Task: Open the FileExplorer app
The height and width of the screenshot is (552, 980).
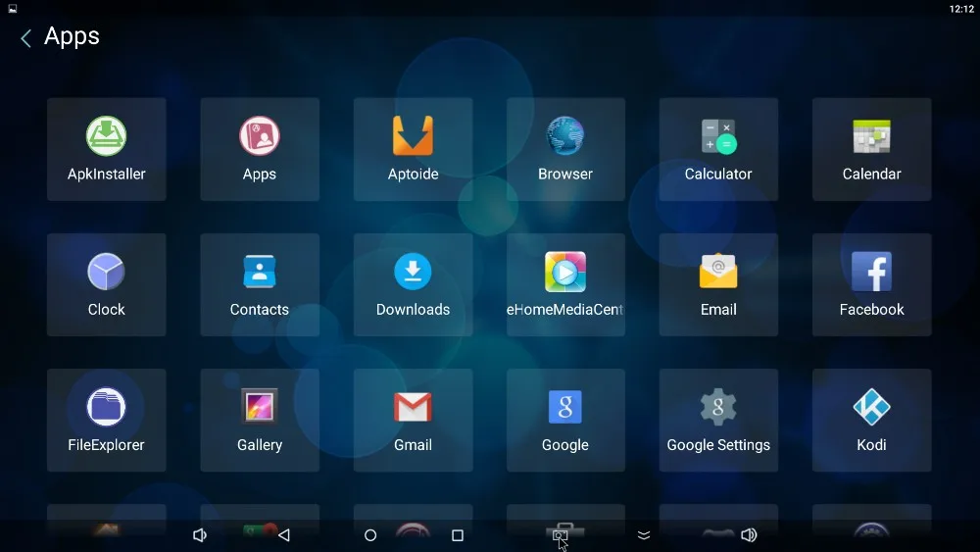Action: 106,420
